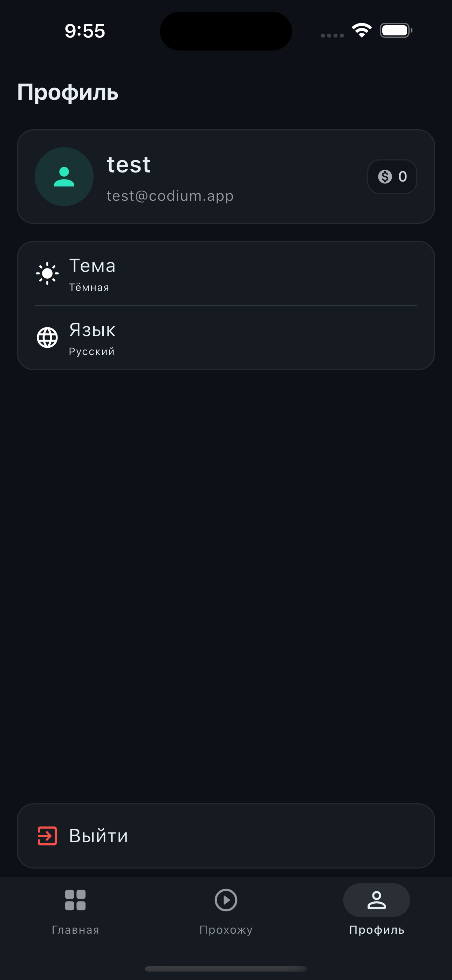
Task: Click the Профиль person icon in the tab bar
Action: point(376,900)
